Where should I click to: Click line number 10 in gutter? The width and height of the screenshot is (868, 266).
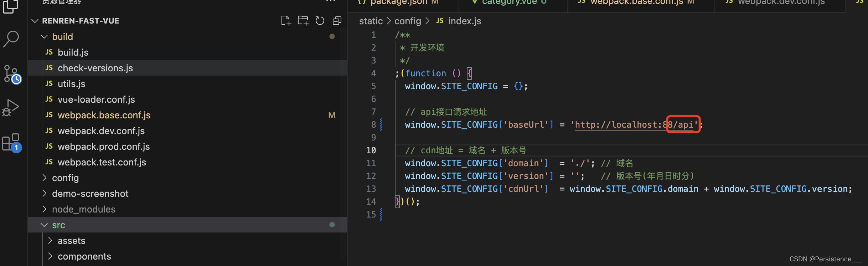pos(371,150)
